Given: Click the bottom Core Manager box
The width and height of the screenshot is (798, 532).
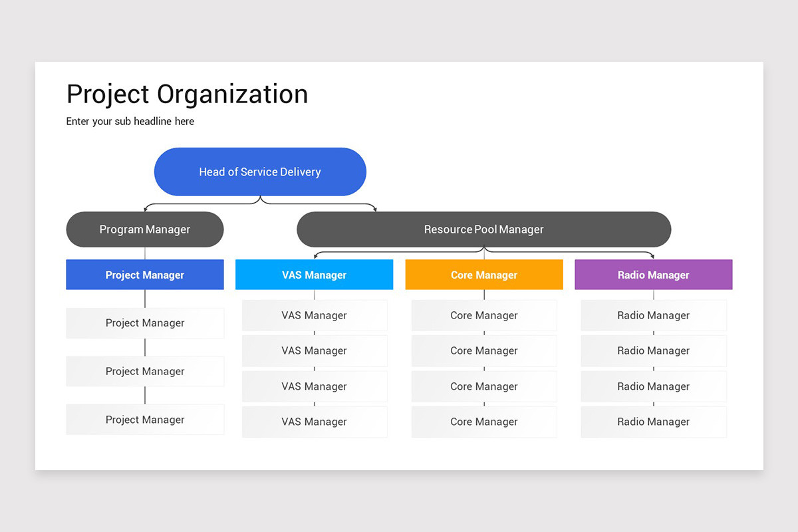Looking at the screenshot, I should coord(483,421).
